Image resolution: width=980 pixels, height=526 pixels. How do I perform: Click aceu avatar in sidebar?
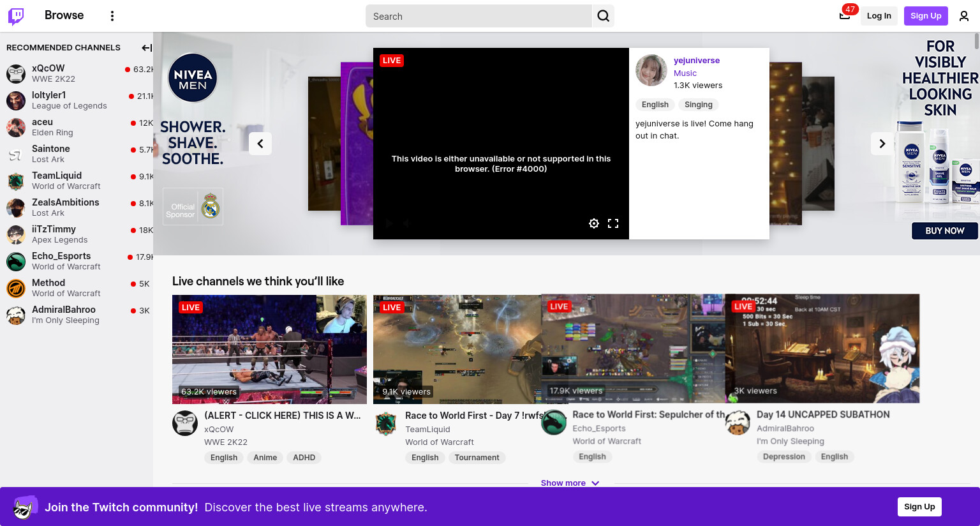click(16, 127)
